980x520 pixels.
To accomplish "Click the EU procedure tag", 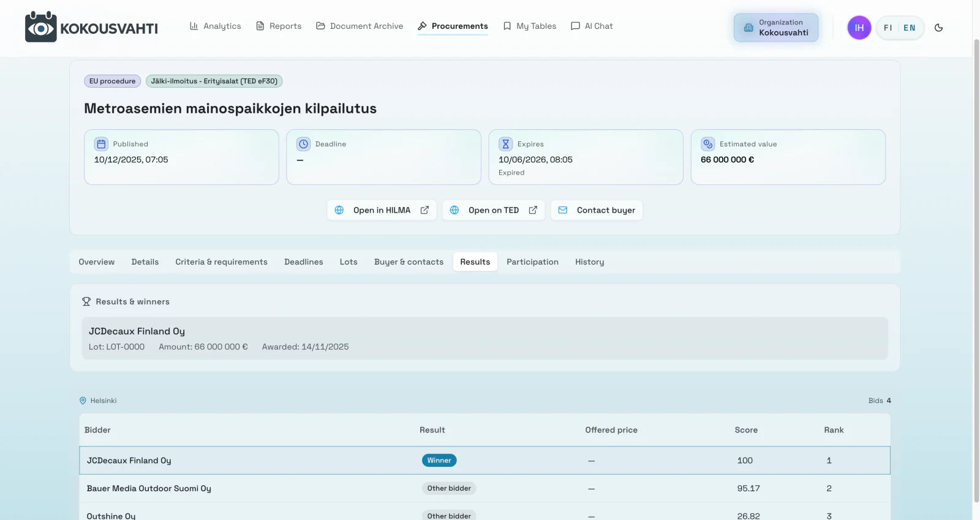I will click(x=113, y=81).
